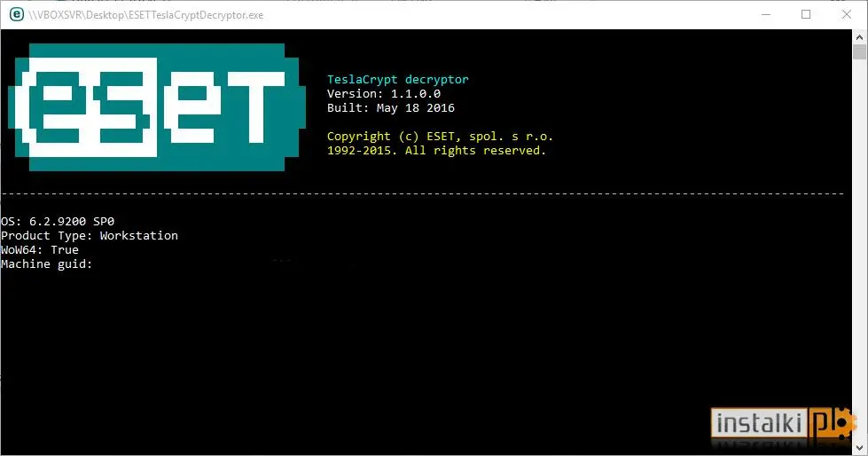Close the decryptor console window
This screenshot has height=456, width=868.
[x=847, y=14]
